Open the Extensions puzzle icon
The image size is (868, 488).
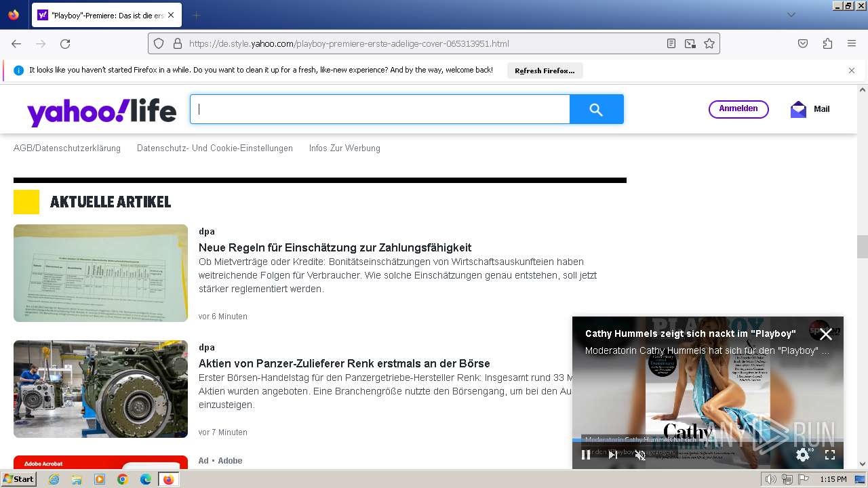click(x=827, y=43)
